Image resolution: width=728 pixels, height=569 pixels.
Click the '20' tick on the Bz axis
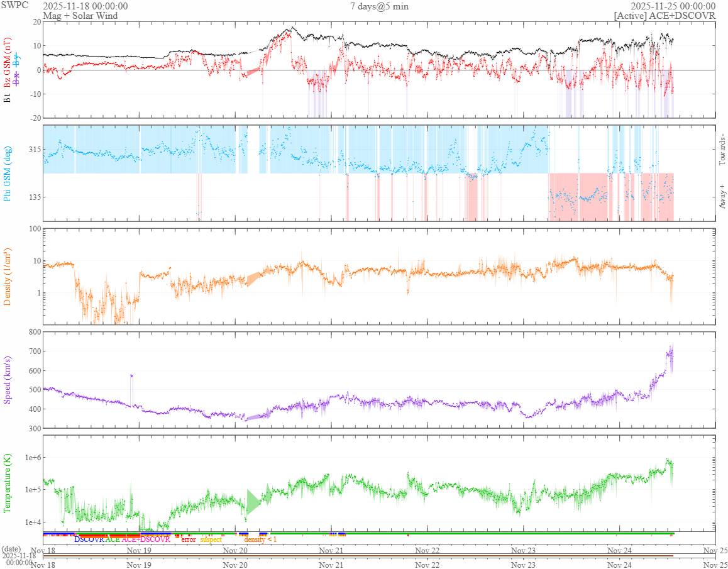pyautogui.click(x=36, y=22)
